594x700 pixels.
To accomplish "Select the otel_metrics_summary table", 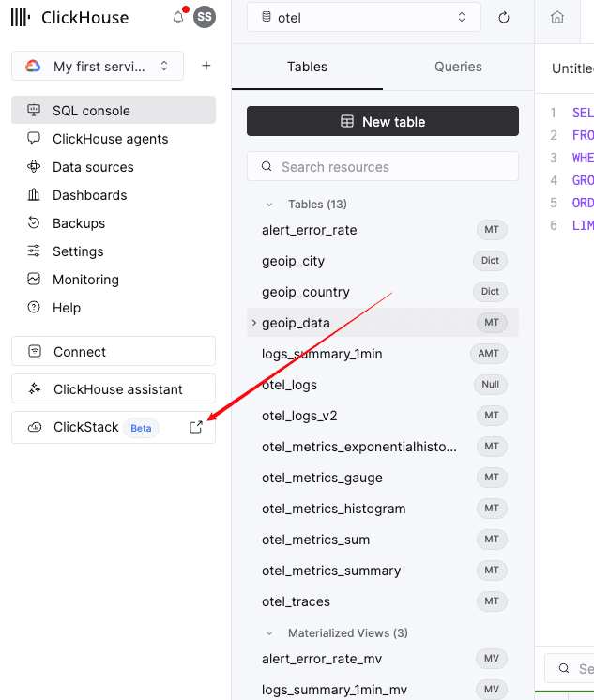I will 383,571.
